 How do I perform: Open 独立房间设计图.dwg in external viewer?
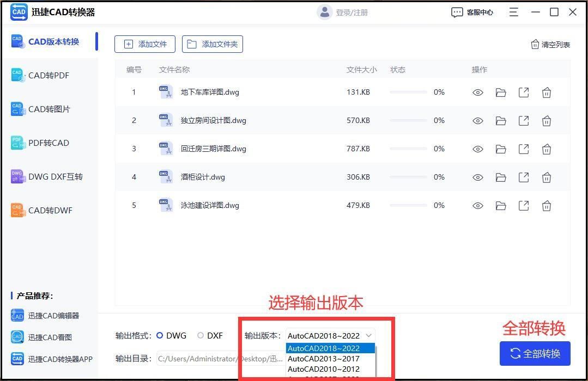[x=524, y=121]
